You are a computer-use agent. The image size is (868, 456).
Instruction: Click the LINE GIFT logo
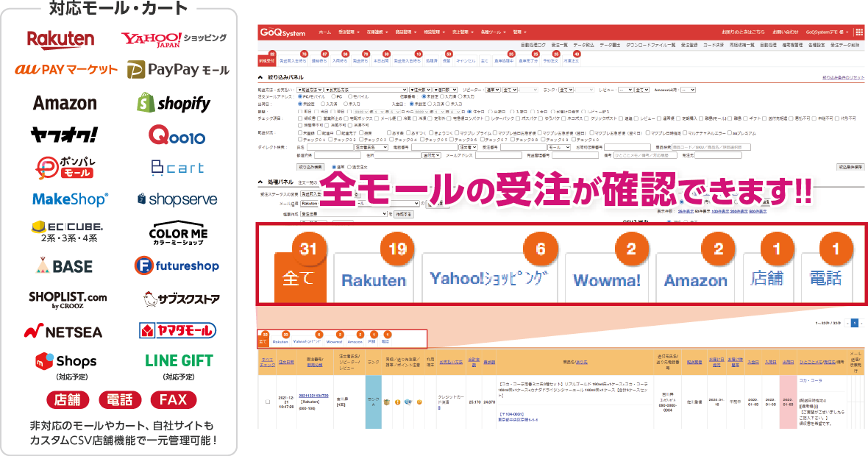click(179, 361)
